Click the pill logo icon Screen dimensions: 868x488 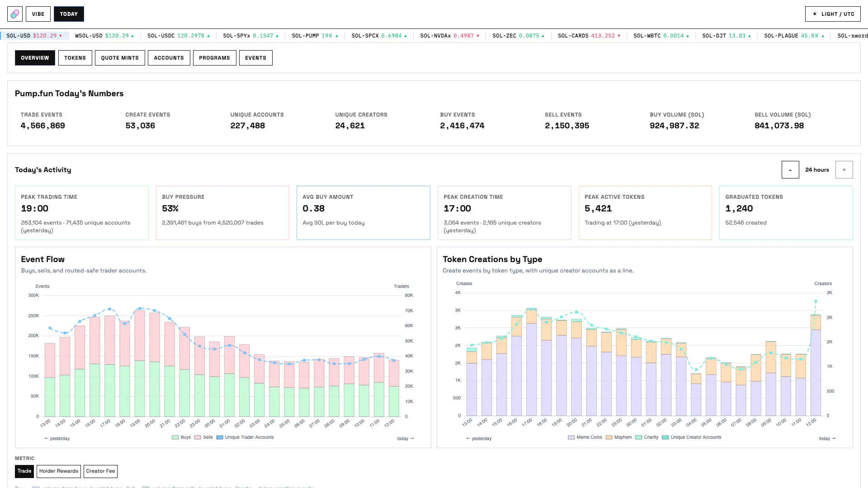coord(15,14)
